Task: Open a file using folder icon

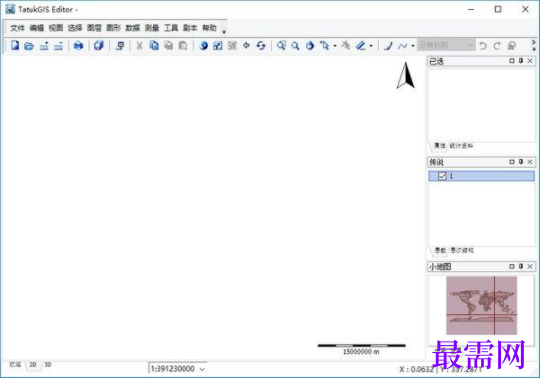Action: click(29, 46)
